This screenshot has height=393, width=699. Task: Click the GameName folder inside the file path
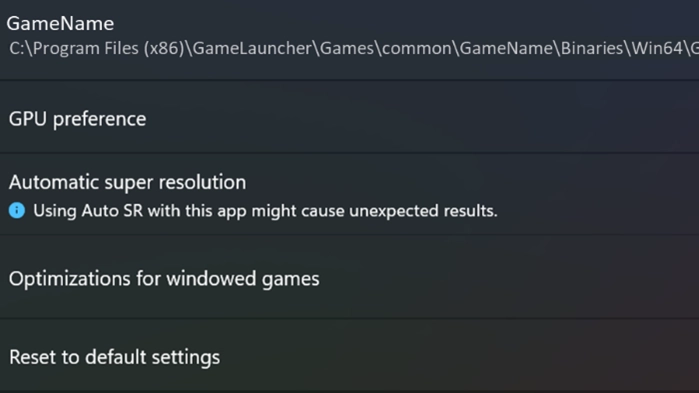[x=506, y=48]
